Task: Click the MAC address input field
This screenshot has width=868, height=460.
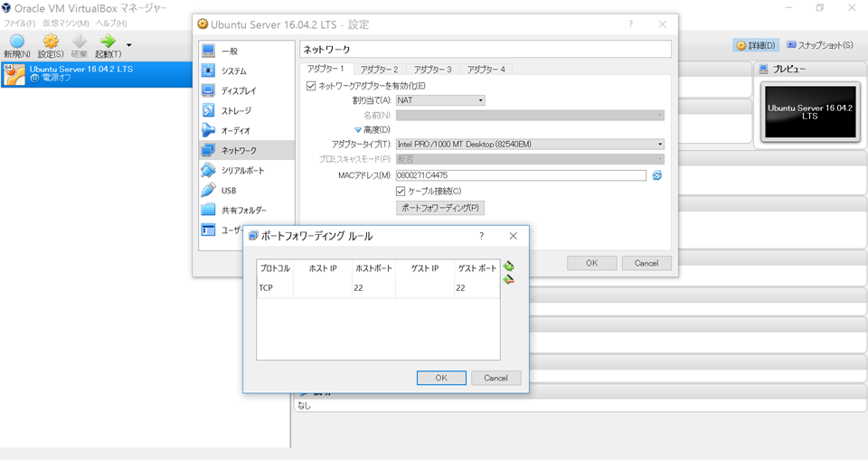Action: [521, 175]
